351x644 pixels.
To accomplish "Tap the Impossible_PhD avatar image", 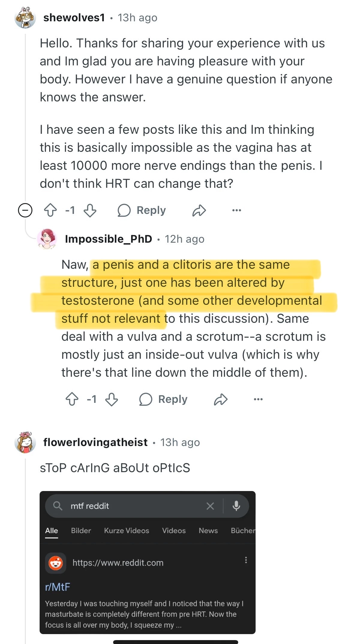I will pyautogui.click(x=47, y=239).
